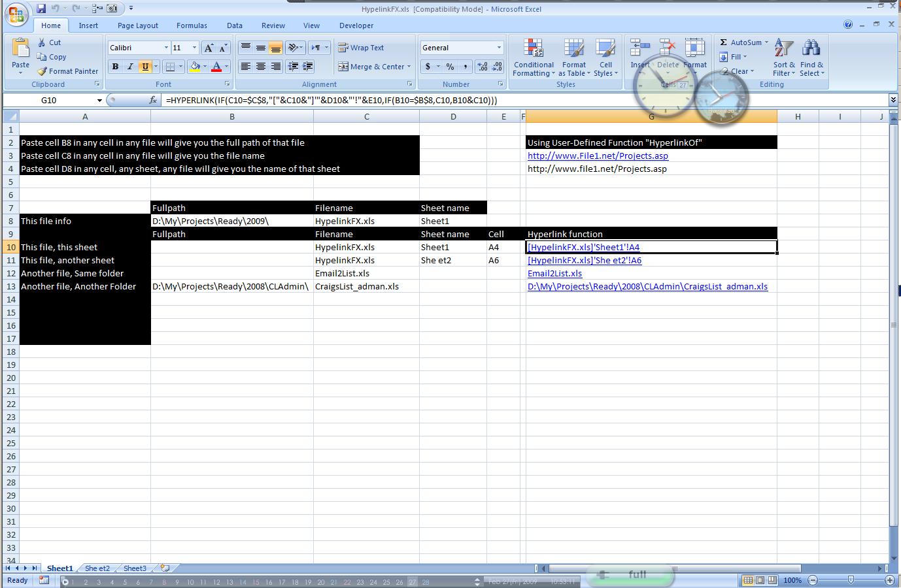Open the font name Calibri dropdown

pyautogui.click(x=165, y=48)
